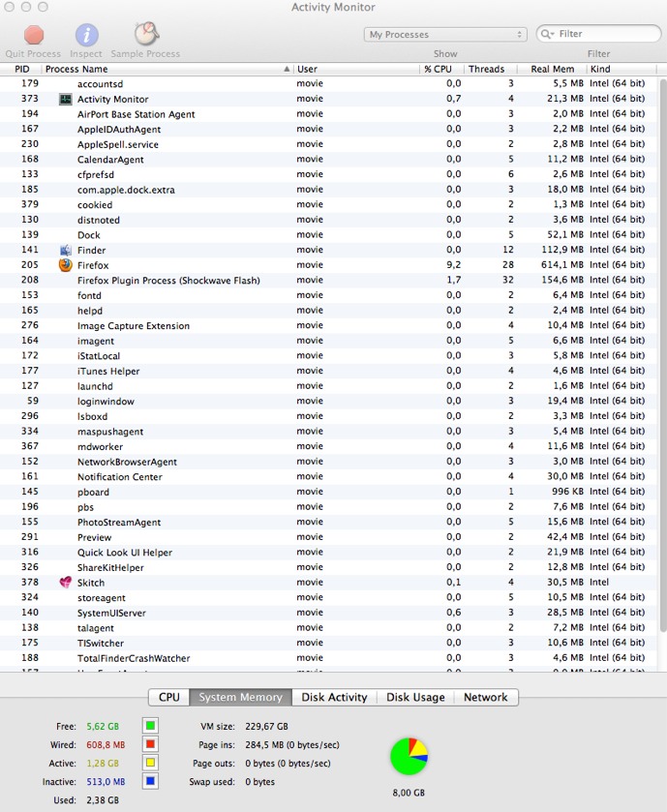Click the memory usage pie chart

point(409,757)
